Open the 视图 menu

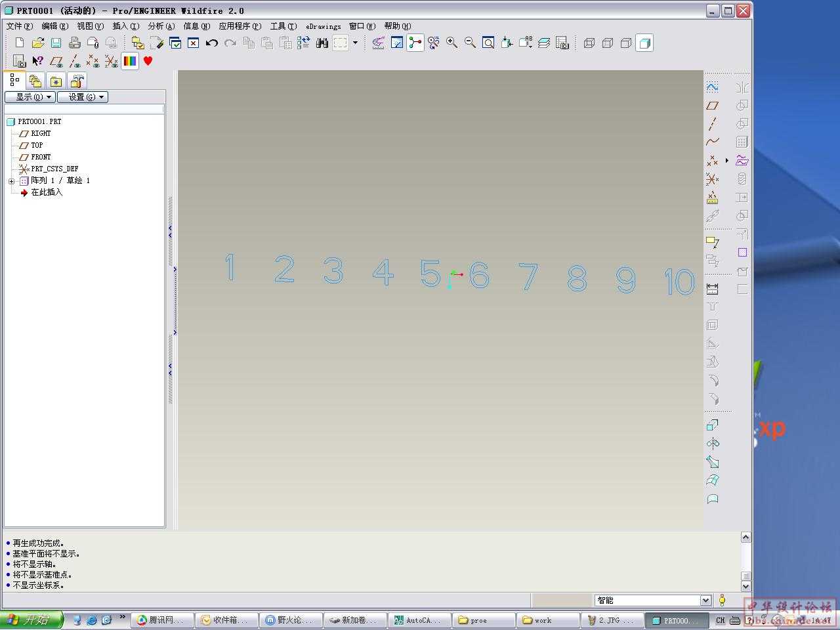(90, 26)
